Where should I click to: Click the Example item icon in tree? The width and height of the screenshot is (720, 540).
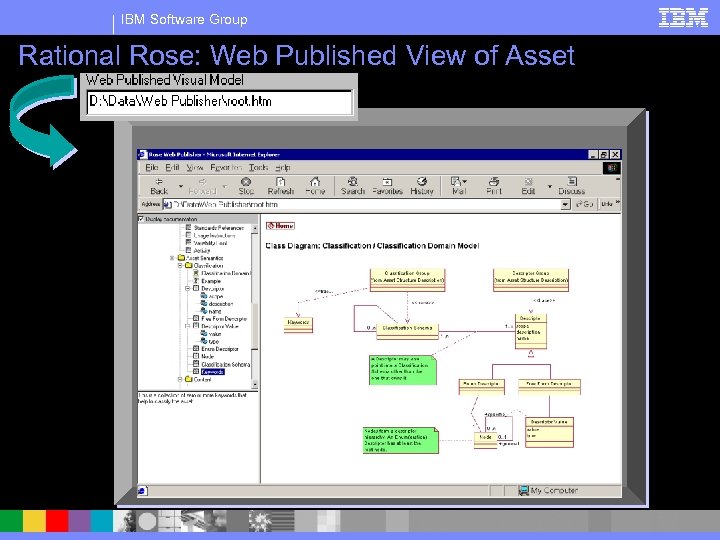point(196,281)
